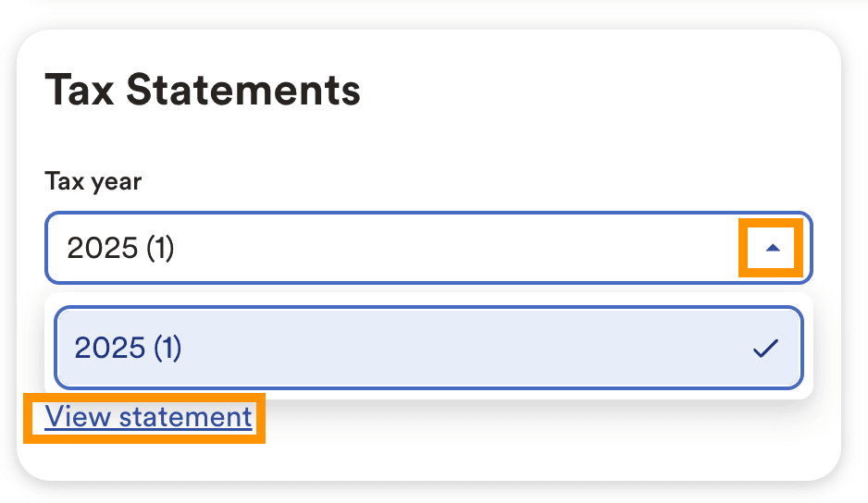Close the year list using the triangle icon
Viewport: 868px width, 503px height.
tap(773, 248)
